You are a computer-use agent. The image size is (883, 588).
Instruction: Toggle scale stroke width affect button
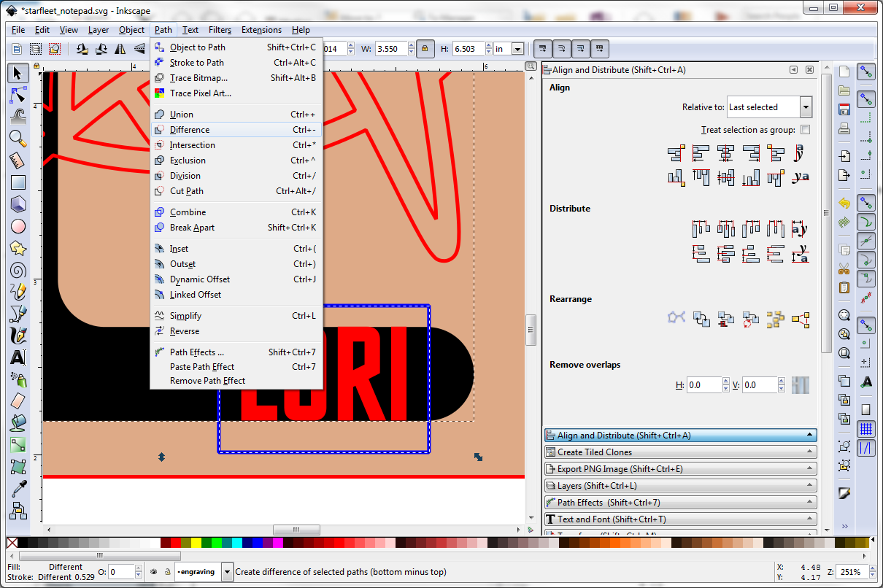click(543, 49)
